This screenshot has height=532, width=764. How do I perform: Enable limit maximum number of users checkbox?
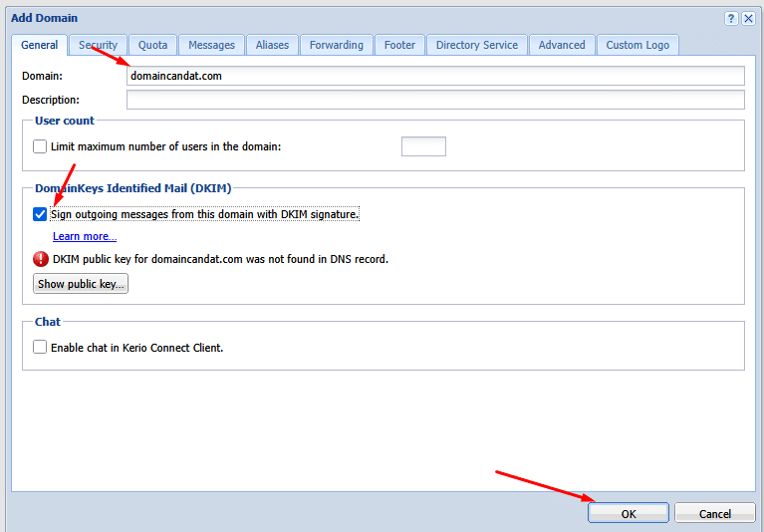click(40, 146)
